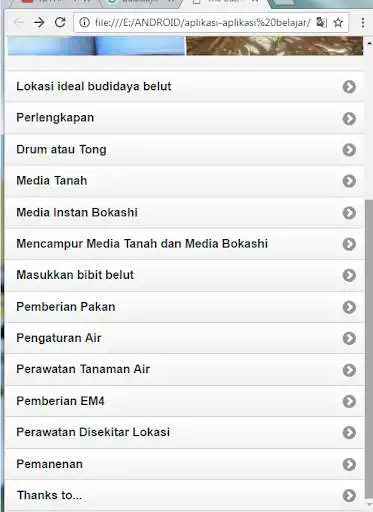Select Media Tanah list entry
Screen dimensions: 373x512
pyautogui.click(x=185, y=181)
